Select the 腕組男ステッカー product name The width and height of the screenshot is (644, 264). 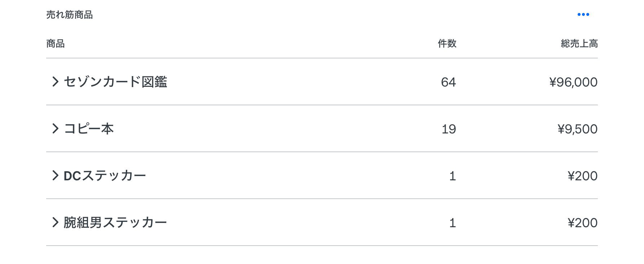coord(115,223)
